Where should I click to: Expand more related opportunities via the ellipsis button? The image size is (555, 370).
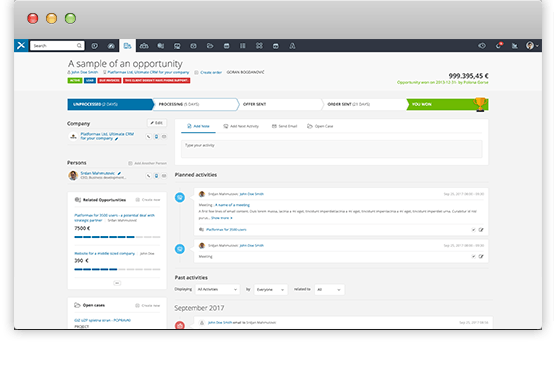click(x=117, y=283)
